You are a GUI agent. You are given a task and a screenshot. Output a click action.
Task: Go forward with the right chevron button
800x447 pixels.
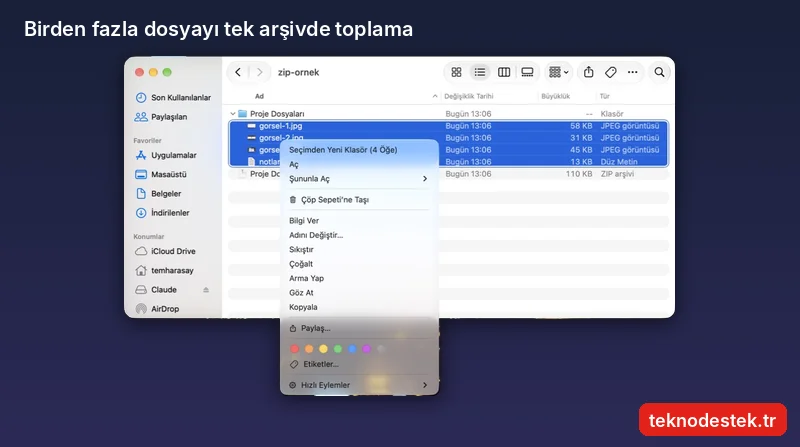click(259, 72)
